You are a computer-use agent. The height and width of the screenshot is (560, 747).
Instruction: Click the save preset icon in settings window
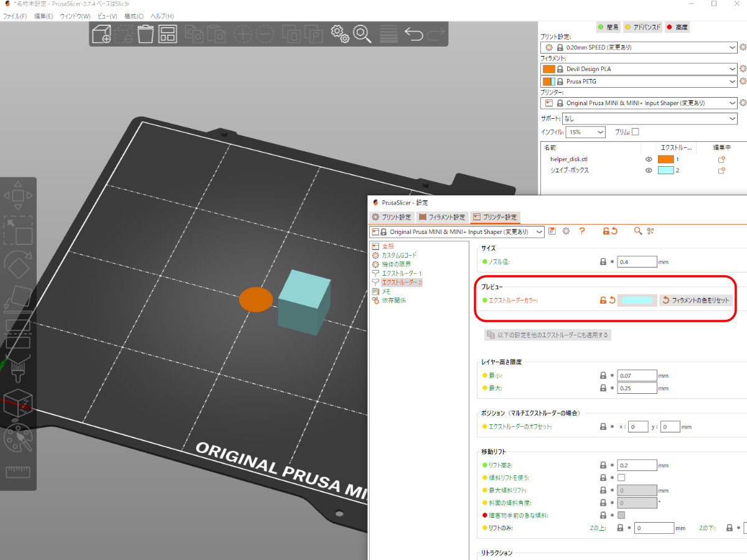(x=552, y=231)
